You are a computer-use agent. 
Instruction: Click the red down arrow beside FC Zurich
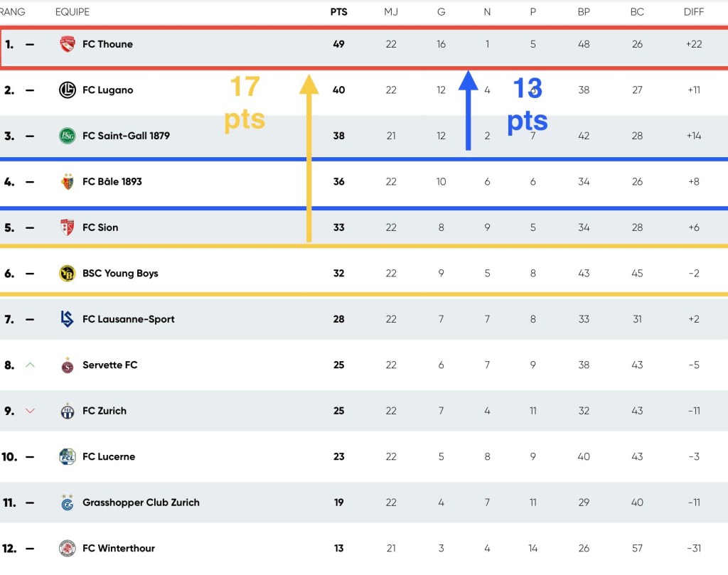click(x=30, y=411)
